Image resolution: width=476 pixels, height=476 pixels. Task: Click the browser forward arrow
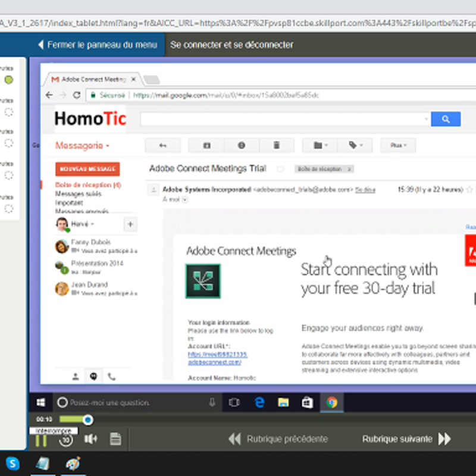click(x=63, y=95)
